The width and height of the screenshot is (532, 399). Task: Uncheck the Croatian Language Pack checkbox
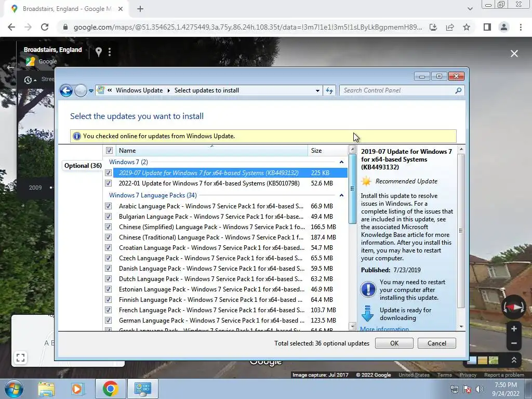108,248
